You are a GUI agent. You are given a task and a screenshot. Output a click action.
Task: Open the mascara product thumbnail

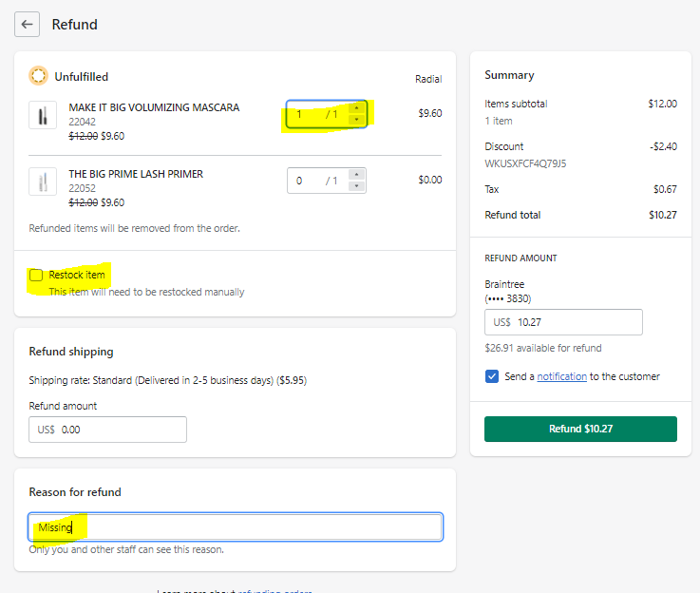43,115
